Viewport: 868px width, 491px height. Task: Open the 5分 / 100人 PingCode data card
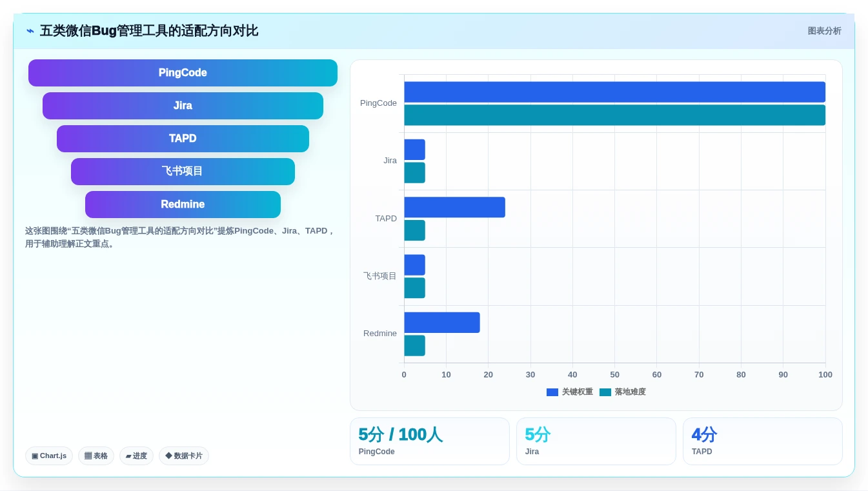pyautogui.click(x=430, y=441)
